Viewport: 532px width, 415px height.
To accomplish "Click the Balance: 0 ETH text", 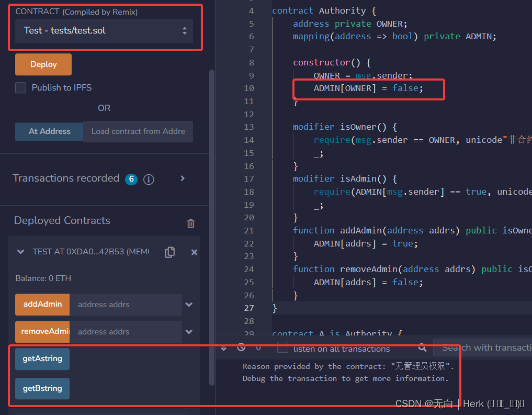I will (43, 278).
